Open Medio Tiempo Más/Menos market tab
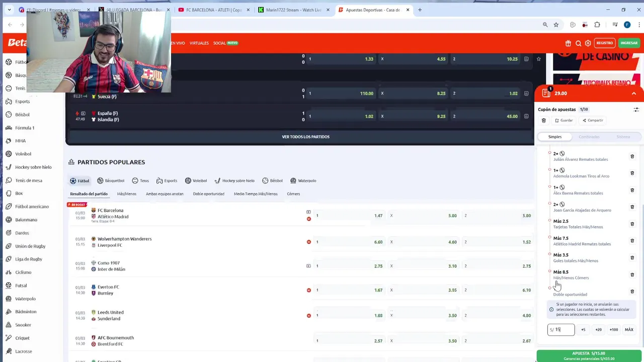Screen dimensions: 644x362 256,194
